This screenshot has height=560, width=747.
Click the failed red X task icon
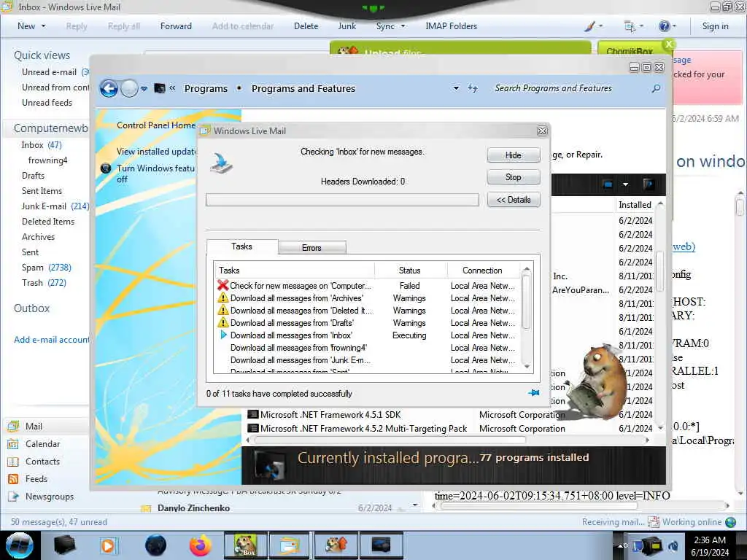pyautogui.click(x=222, y=285)
